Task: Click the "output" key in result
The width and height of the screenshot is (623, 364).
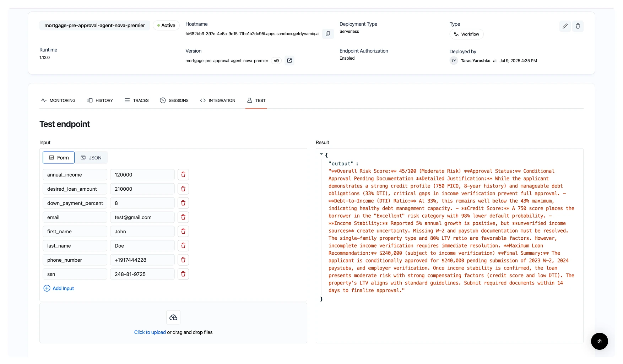Action: coord(341,164)
